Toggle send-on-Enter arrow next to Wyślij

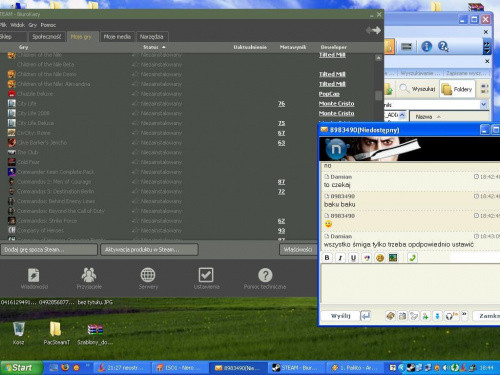click(366, 315)
